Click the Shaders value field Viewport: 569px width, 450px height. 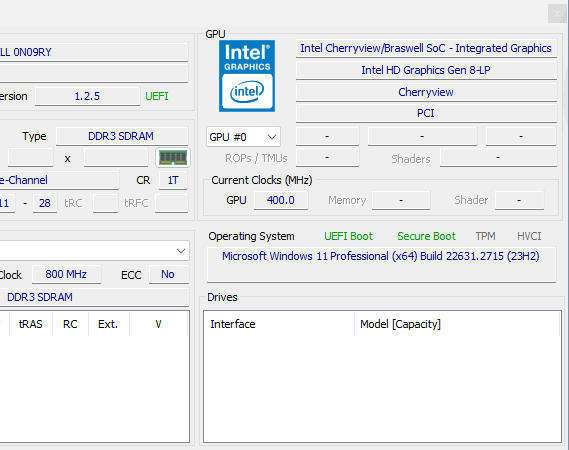coord(499,157)
